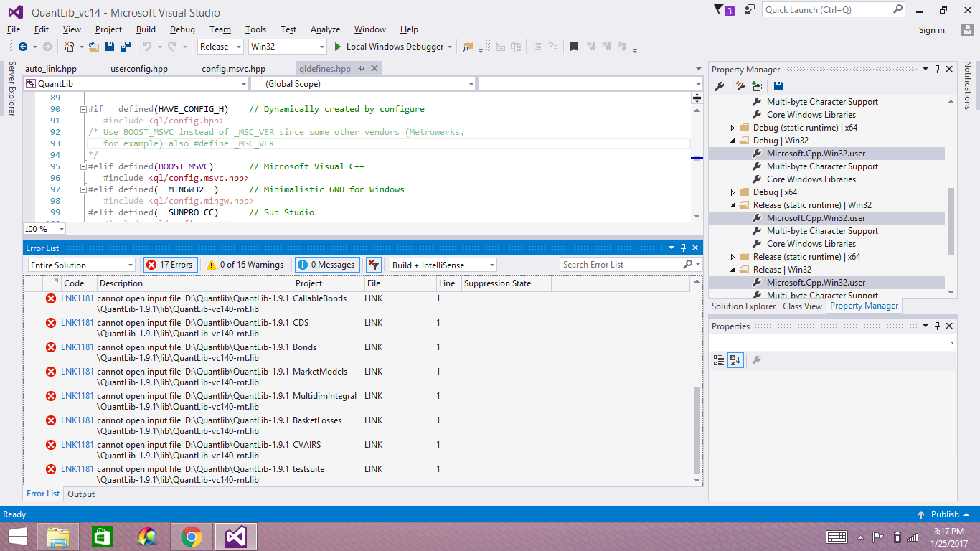
Task: Click the Navigate Backward arrow icon
Action: click(23, 47)
